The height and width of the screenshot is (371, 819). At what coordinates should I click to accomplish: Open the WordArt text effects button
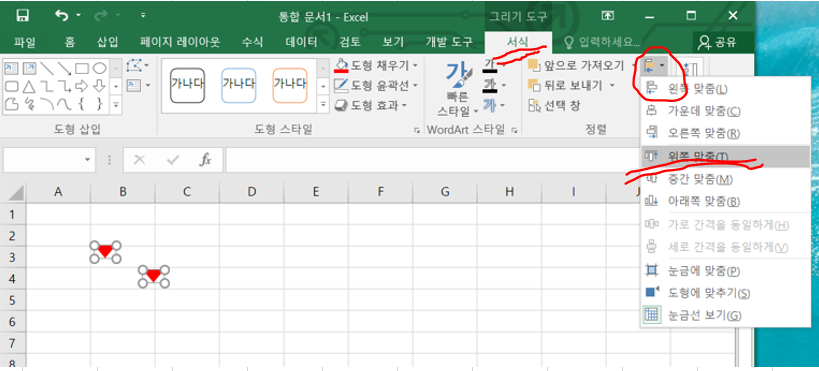coord(495,105)
